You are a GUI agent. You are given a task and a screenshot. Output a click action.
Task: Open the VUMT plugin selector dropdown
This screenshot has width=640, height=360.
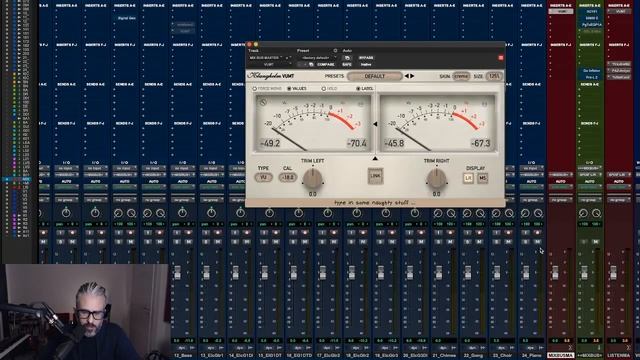click(x=270, y=64)
